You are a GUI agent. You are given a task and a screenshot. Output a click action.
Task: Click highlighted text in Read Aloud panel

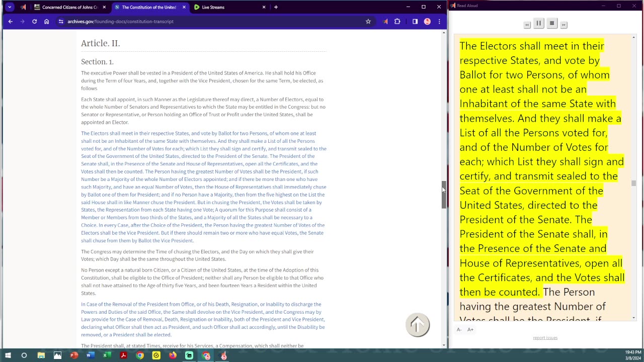pyautogui.click(x=541, y=169)
